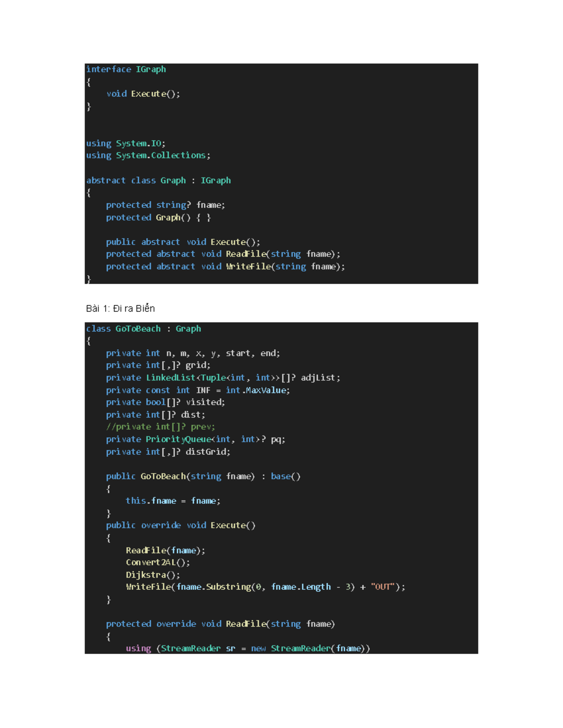563x728 pixels.
Task: Click the interface IGraph declaration
Action: point(126,69)
